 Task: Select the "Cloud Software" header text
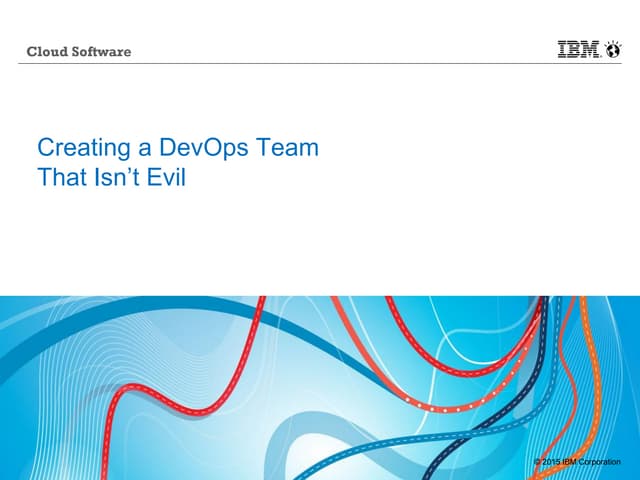(78, 51)
